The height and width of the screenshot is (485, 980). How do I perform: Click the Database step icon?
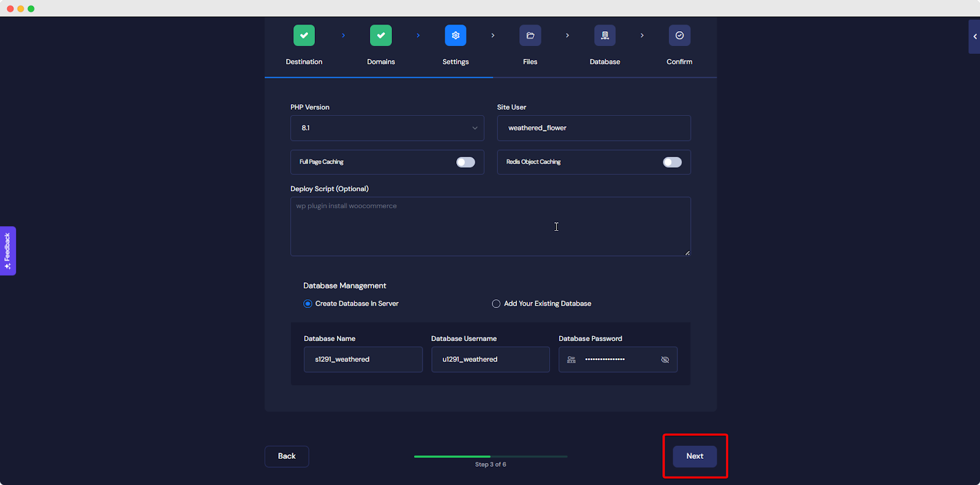click(605, 36)
